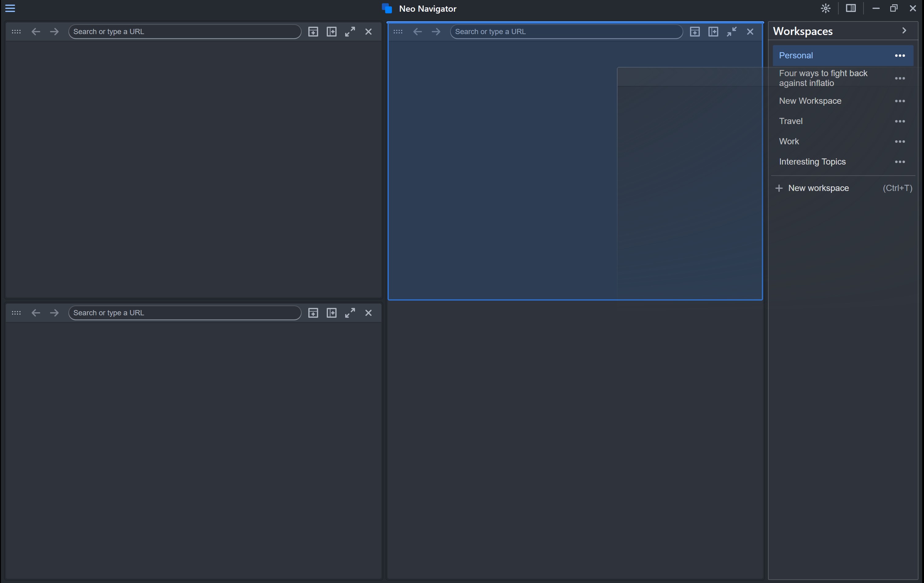This screenshot has height=583, width=924.
Task: Select the Work workspace
Action: (x=789, y=142)
